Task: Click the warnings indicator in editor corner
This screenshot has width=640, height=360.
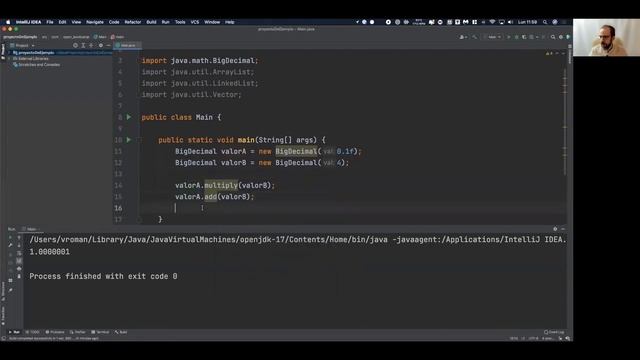Action: click(549, 53)
